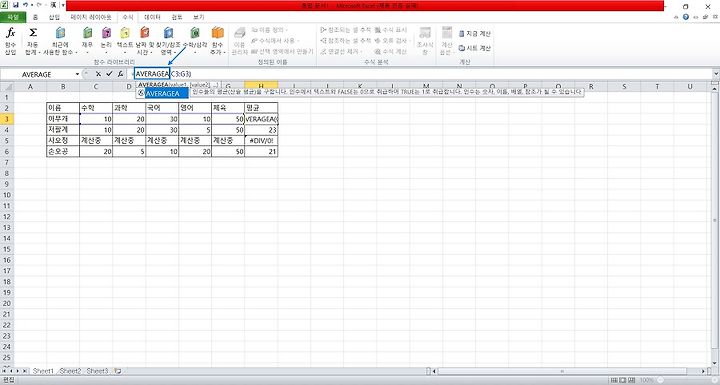Select the Sheet2 worksheet tab
Image resolution: width=720 pixels, height=385 pixels.
click(71, 371)
